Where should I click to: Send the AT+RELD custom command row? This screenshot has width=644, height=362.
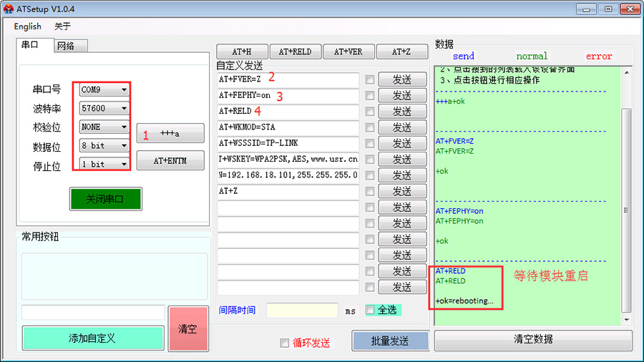pos(402,112)
